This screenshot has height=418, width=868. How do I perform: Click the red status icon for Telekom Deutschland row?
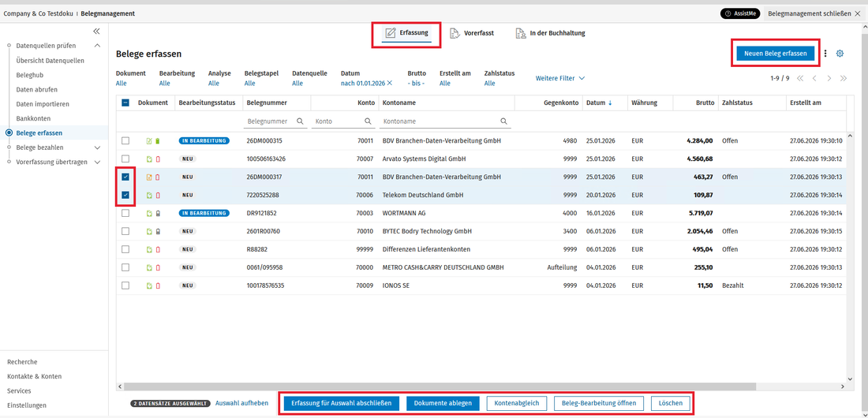157,195
